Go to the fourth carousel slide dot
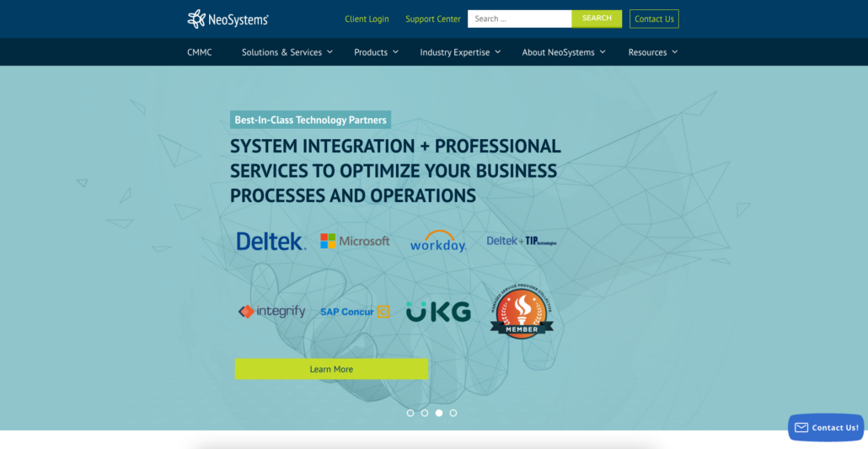The width and height of the screenshot is (868, 449). tap(453, 413)
